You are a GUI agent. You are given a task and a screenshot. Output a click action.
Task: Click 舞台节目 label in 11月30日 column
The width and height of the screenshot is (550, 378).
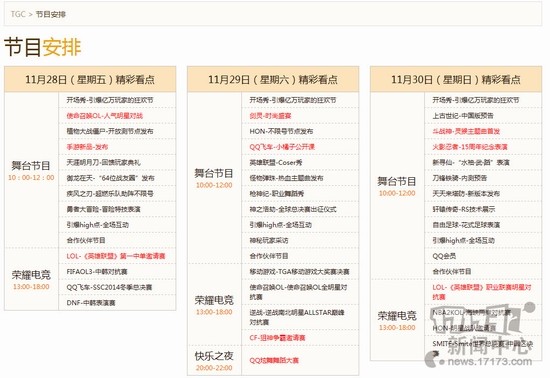click(x=397, y=181)
